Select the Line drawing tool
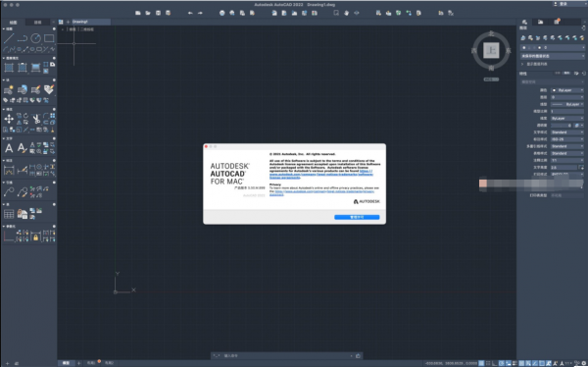This screenshot has width=588, height=367. pyautogui.click(x=9, y=38)
